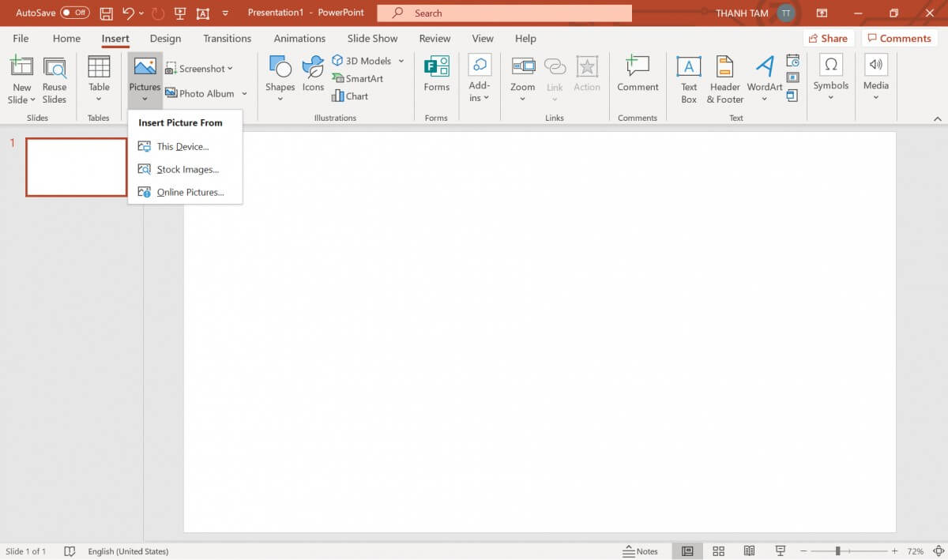Switch to Slide Sorter view
Screen dimensions: 948x560
(x=718, y=551)
